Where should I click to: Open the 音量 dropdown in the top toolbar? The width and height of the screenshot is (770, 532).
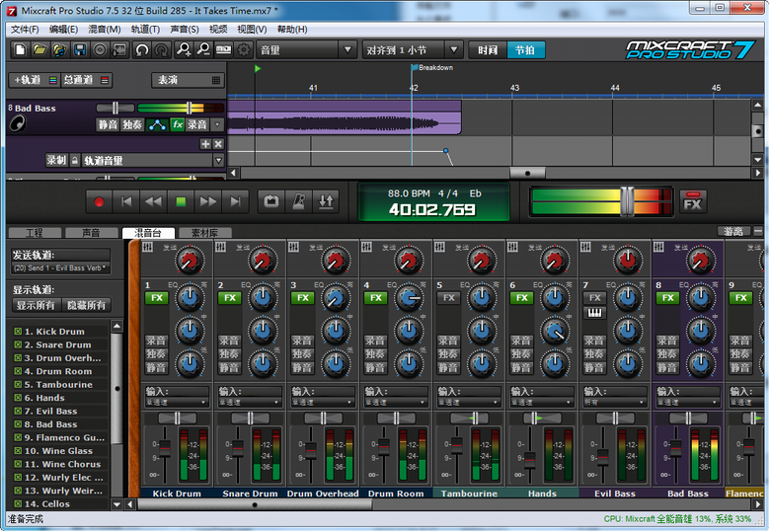pos(307,49)
